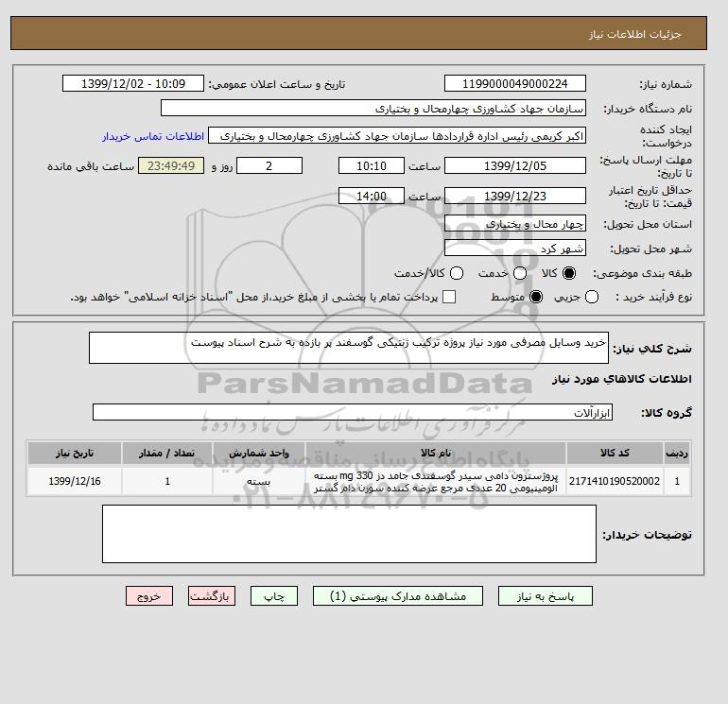
Task: Click the delivery city field شهر کرد
Action: tap(515, 249)
